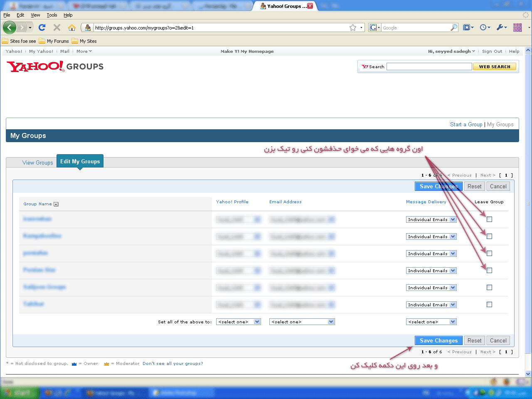Open the Home page icon
Screen dimensions: 532x399
pos(72,27)
